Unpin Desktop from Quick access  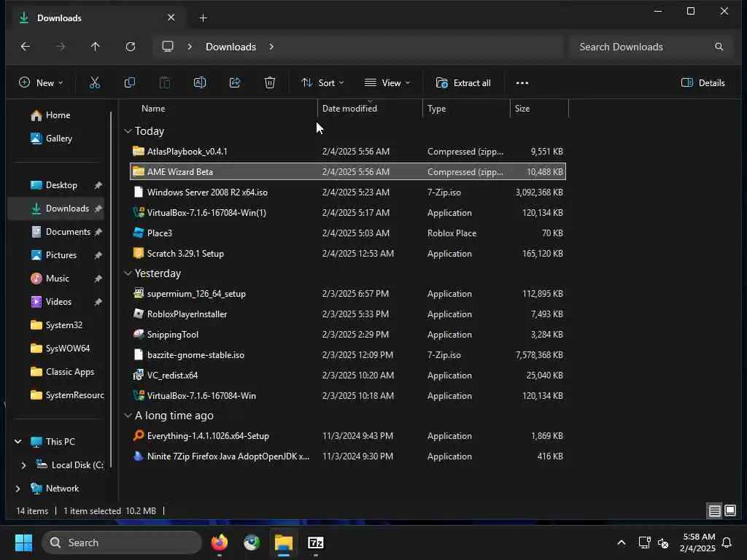98,185
